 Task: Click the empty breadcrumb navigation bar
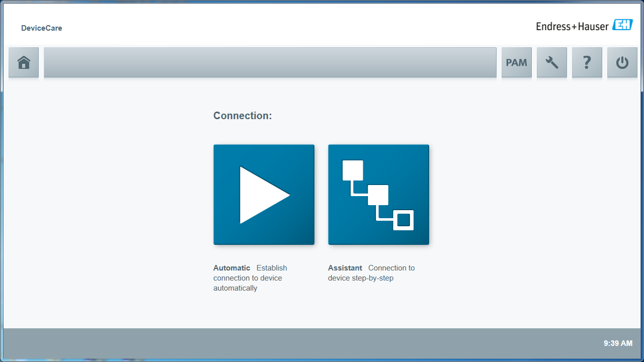point(270,62)
